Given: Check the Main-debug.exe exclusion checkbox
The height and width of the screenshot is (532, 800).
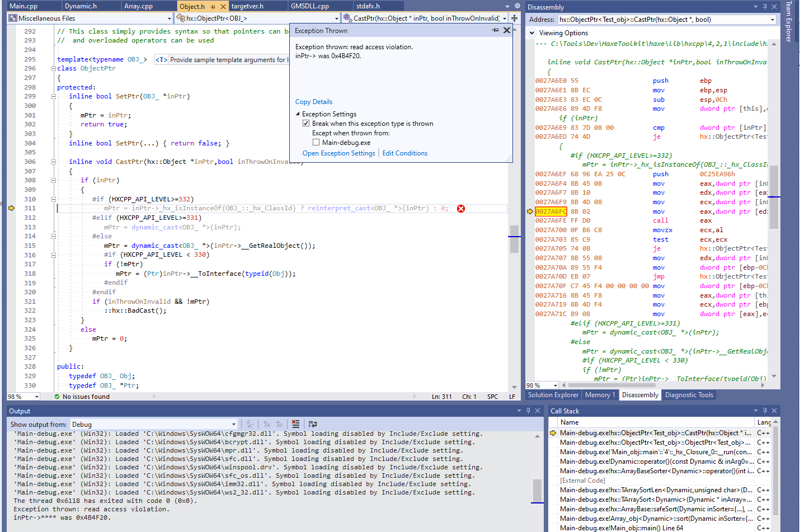Looking at the screenshot, I should coord(316,141).
